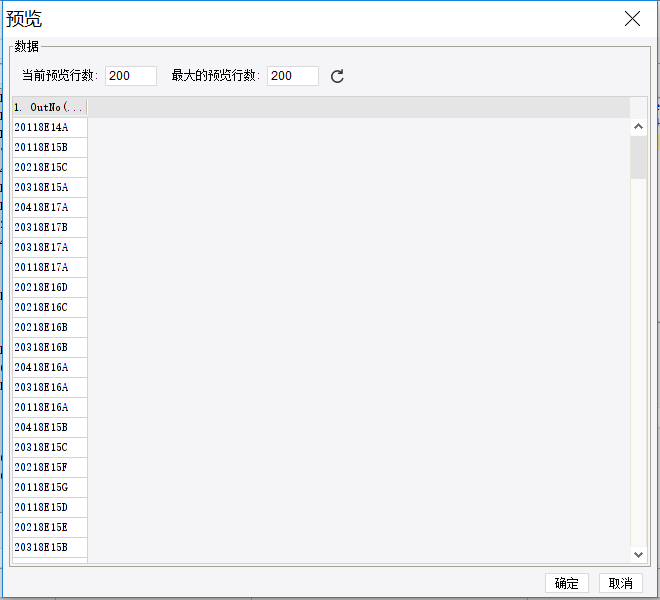Image resolution: width=660 pixels, height=600 pixels.
Task: Select cell 20118E17A
Action: pyautogui.click(x=50, y=267)
